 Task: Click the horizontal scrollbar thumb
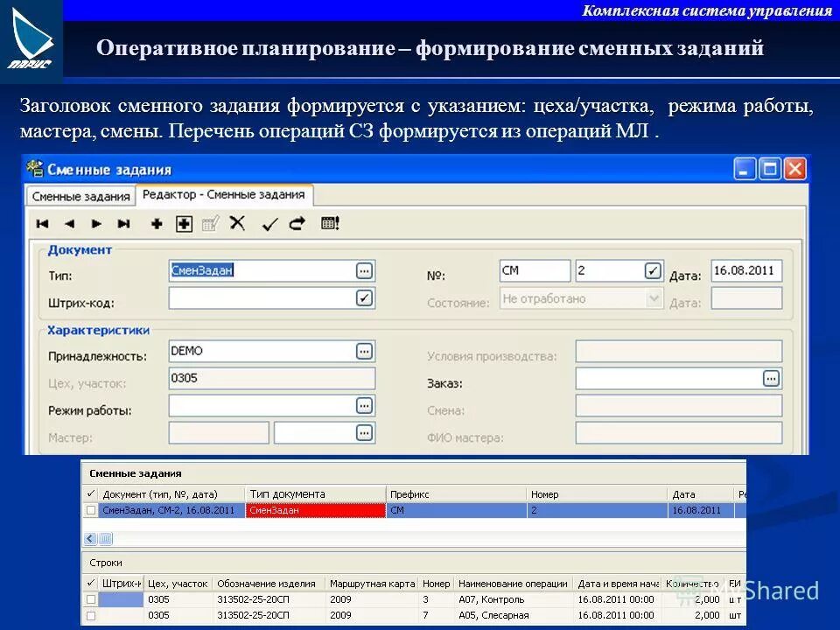tap(106, 538)
